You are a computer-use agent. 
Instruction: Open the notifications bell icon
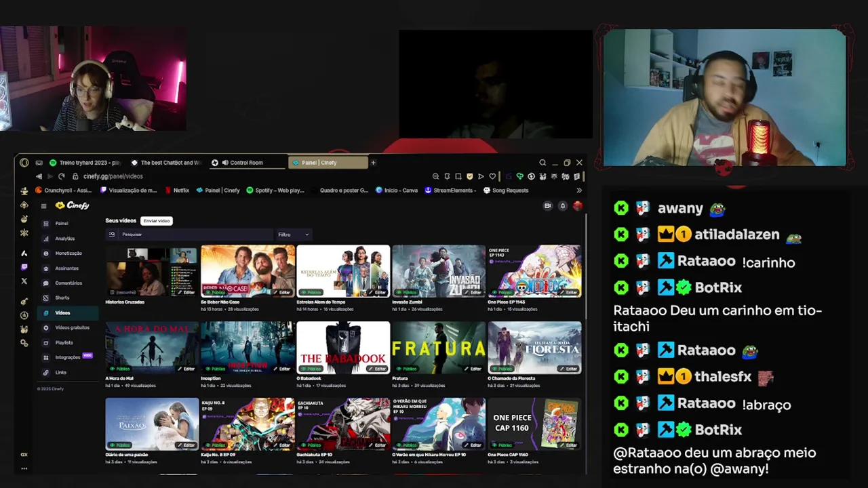[562, 206]
